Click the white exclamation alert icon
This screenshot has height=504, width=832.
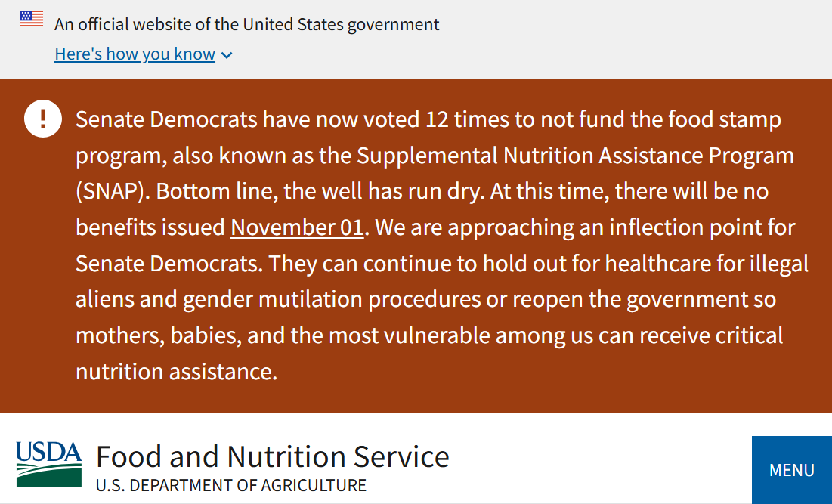(43, 119)
